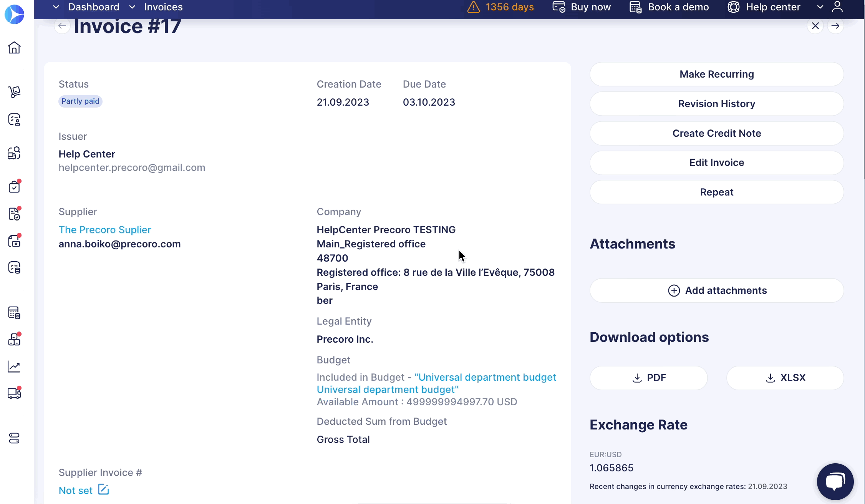Click the HelpCenter Precoro TESTING company name
The width and height of the screenshot is (865, 504).
pos(386,230)
